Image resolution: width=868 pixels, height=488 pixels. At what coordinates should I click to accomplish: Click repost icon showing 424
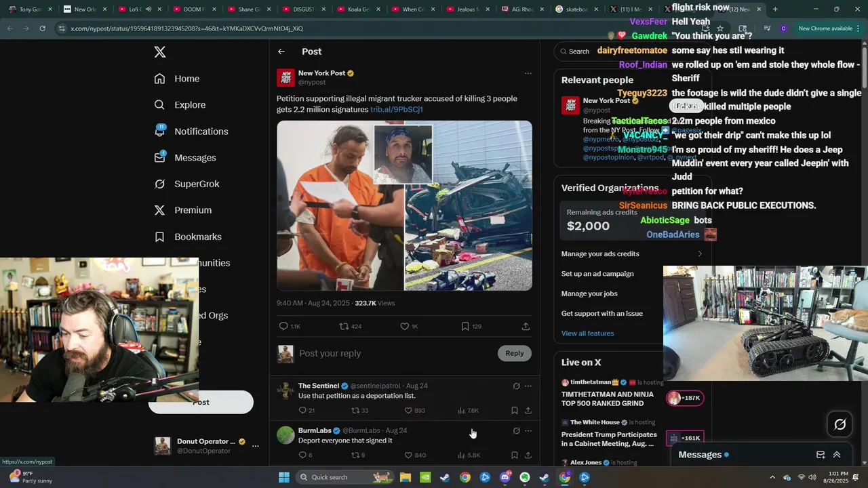(351, 327)
